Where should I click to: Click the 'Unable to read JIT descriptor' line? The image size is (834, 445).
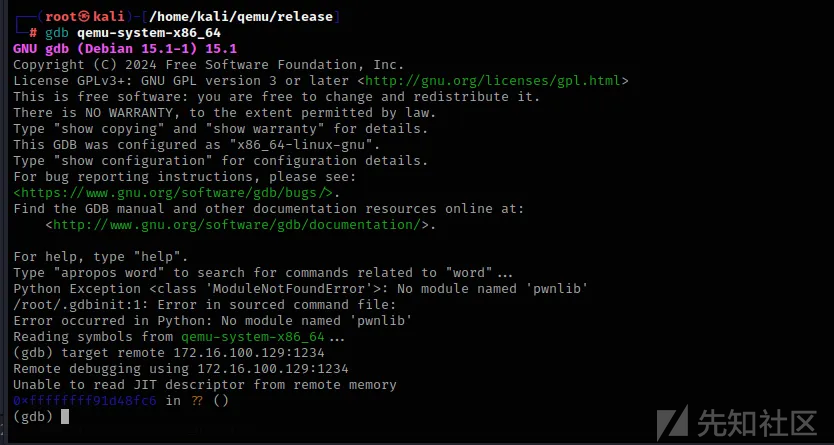(205, 384)
